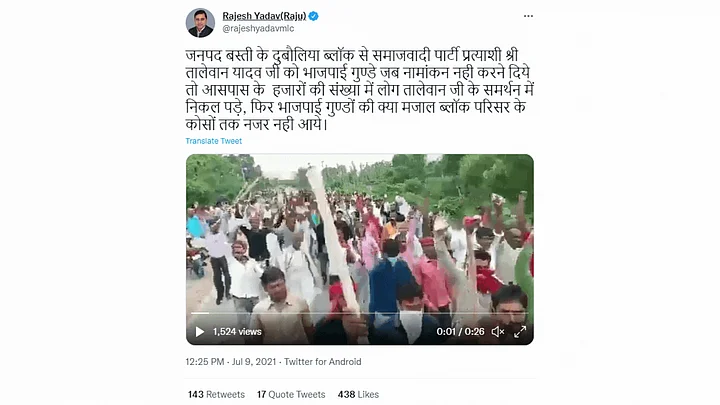Click the 0:01 / 0:26 time display
Viewport: 720px width, 405px height.
click(460, 332)
